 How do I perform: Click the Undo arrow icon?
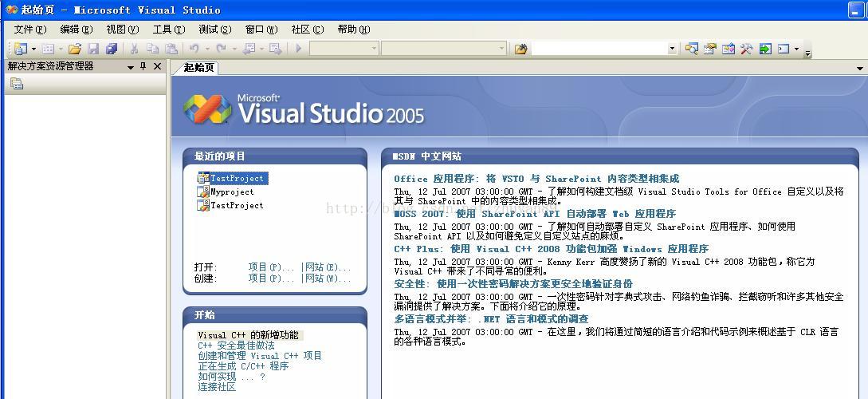point(194,49)
